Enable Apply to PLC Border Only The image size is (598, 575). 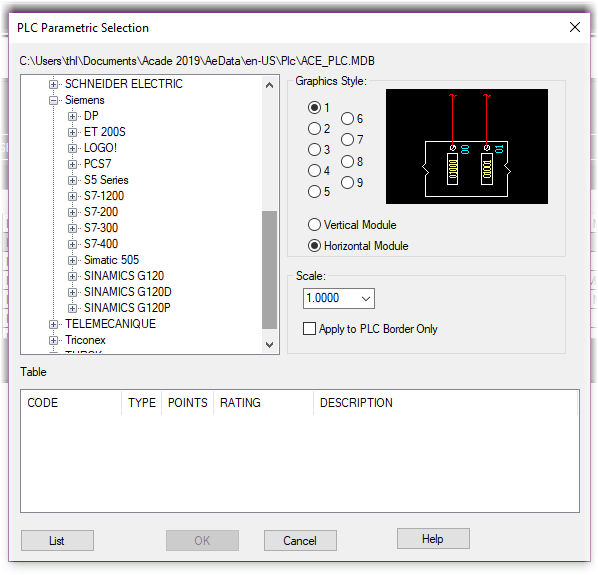click(309, 329)
